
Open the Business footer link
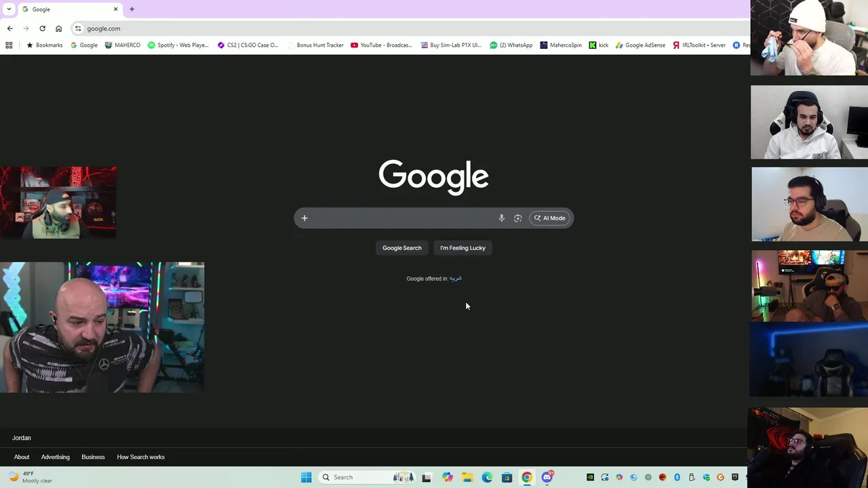coord(93,457)
